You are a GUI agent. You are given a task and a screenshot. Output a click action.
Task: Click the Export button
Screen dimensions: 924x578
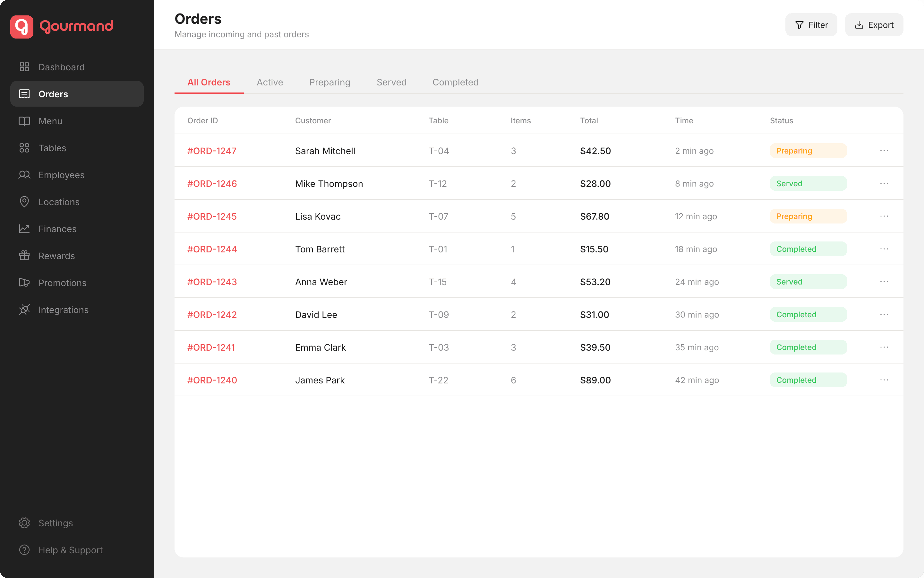click(x=874, y=25)
